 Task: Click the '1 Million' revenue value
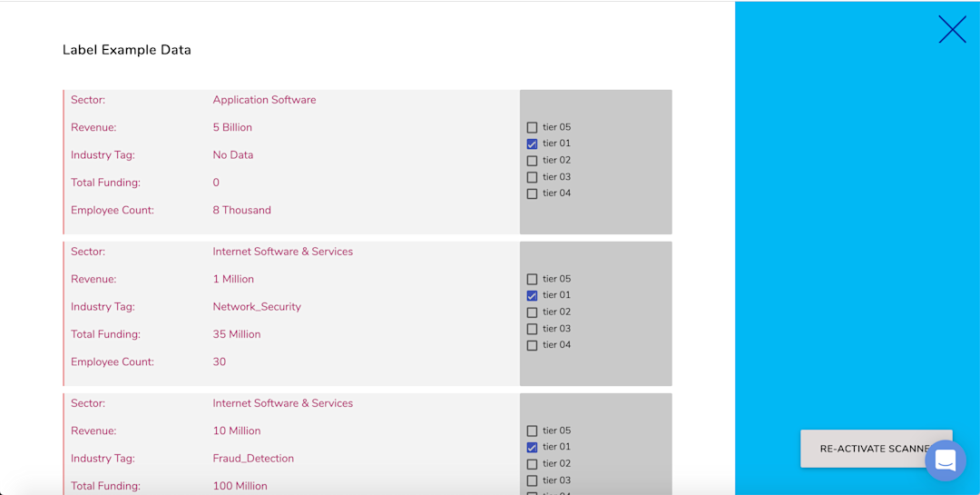(x=233, y=279)
